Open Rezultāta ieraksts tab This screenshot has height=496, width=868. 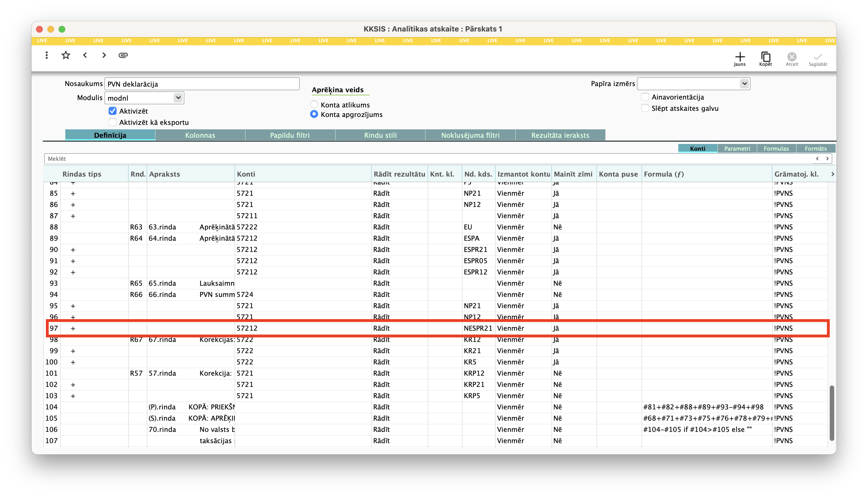coord(560,135)
